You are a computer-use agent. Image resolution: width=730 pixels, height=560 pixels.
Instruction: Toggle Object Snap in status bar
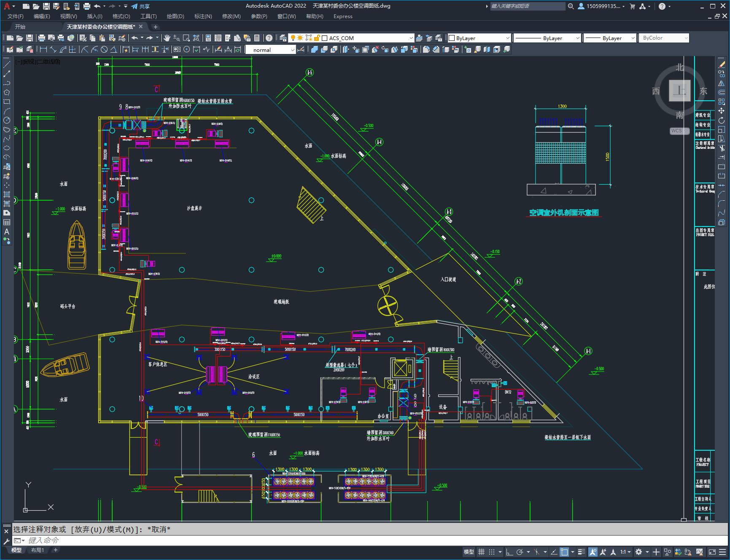(x=564, y=552)
